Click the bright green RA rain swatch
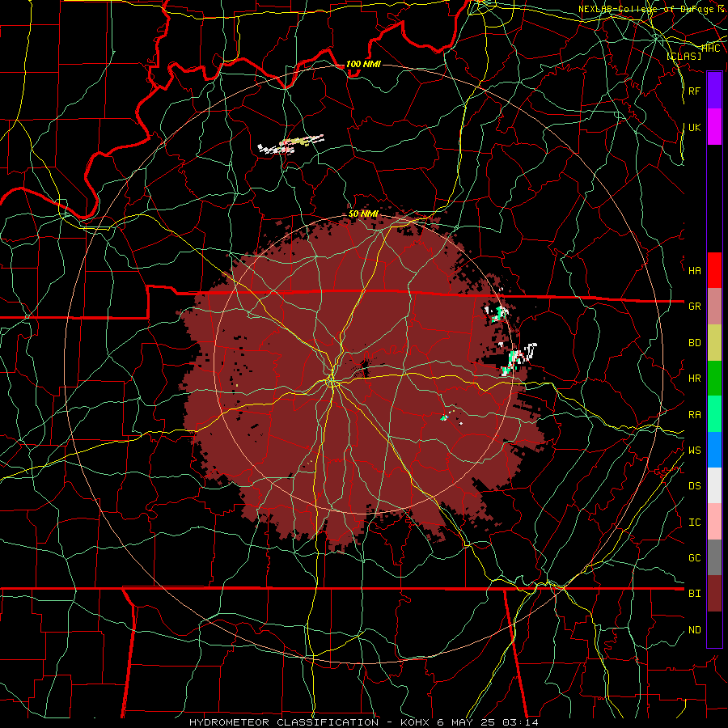 pyautogui.click(x=714, y=414)
